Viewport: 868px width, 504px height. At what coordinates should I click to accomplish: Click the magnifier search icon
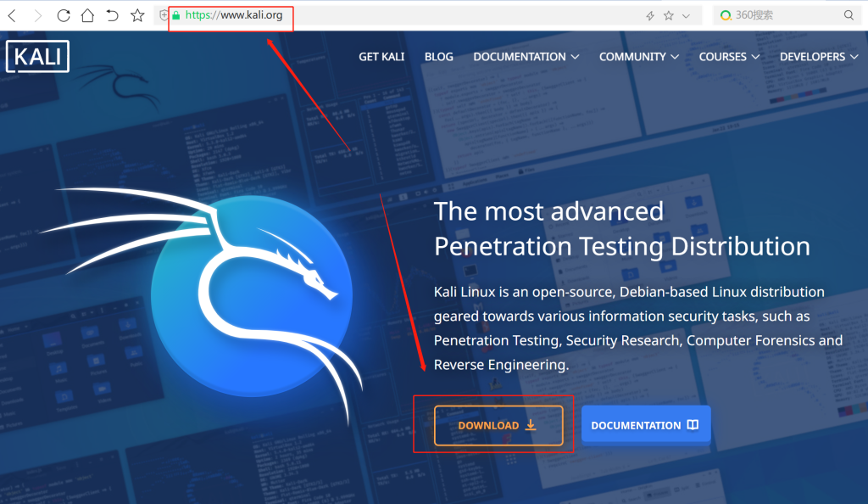[x=849, y=15]
